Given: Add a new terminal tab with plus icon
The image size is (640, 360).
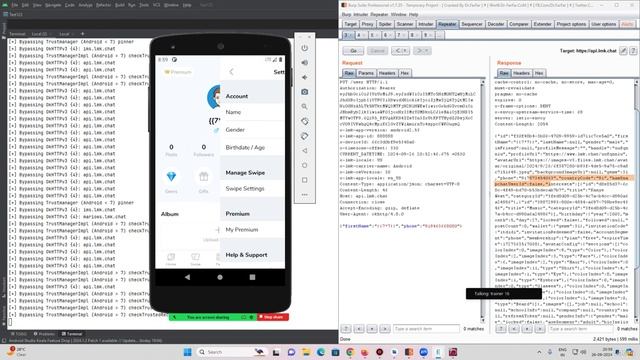Looking at the screenshot, I should pyautogui.click(x=82, y=34).
